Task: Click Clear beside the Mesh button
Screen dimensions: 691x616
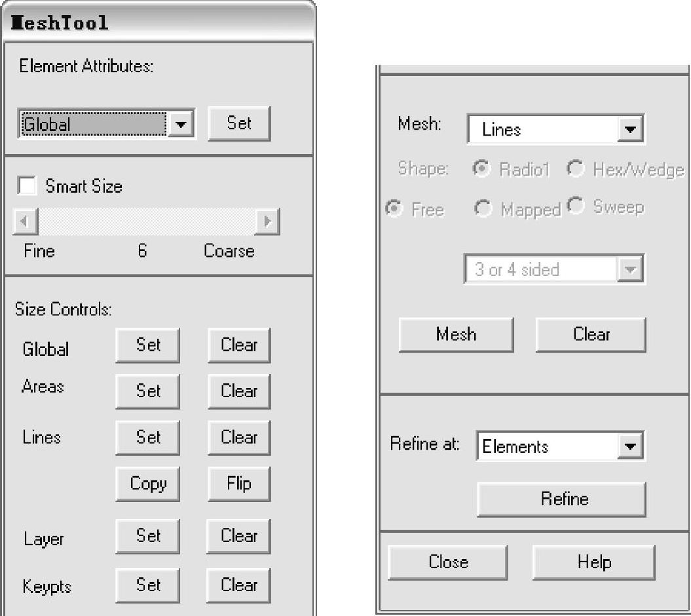Action: pos(591,335)
